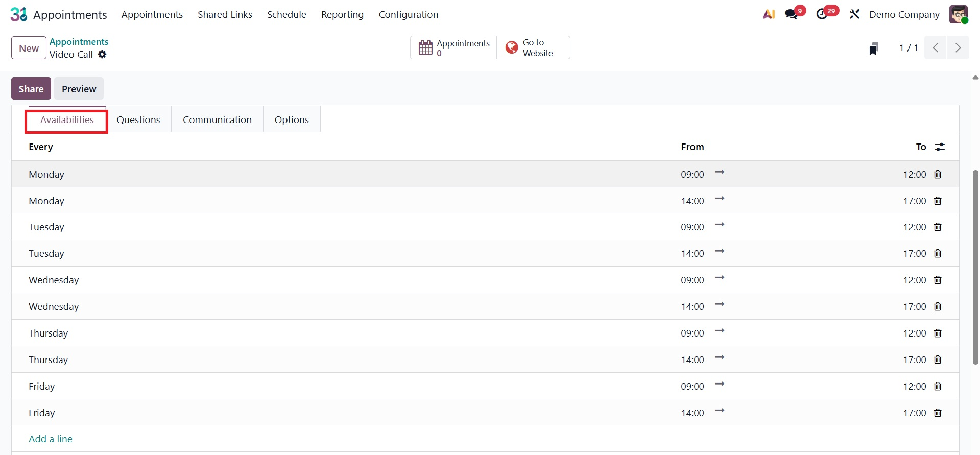Click the Share button
The image size is (980, 455).
pyautogui.click(x=31, y=89)
